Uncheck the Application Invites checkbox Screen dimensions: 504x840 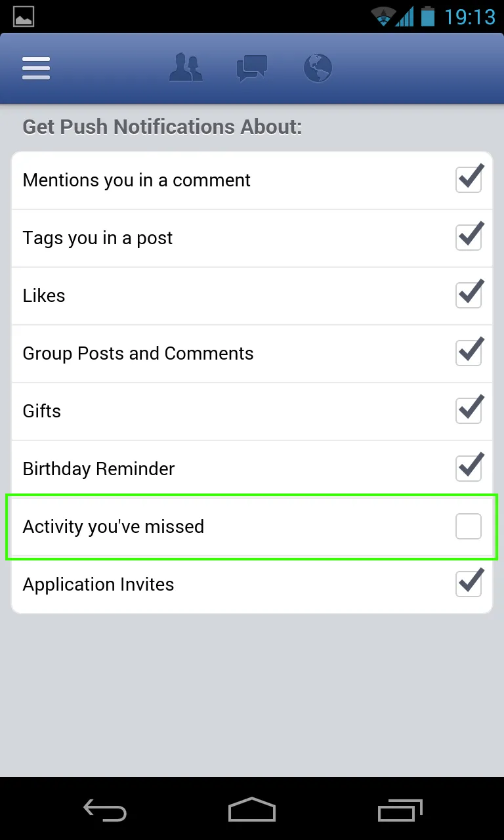point(469,584)
